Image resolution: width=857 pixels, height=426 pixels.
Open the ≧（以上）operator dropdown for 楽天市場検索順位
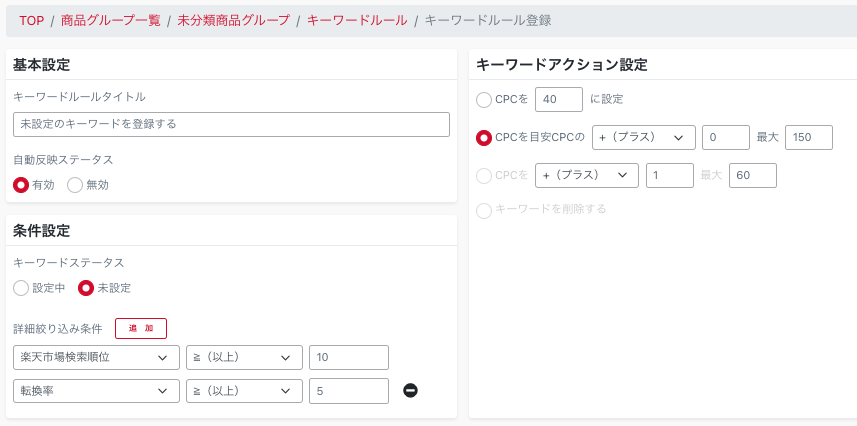(244, 358)
